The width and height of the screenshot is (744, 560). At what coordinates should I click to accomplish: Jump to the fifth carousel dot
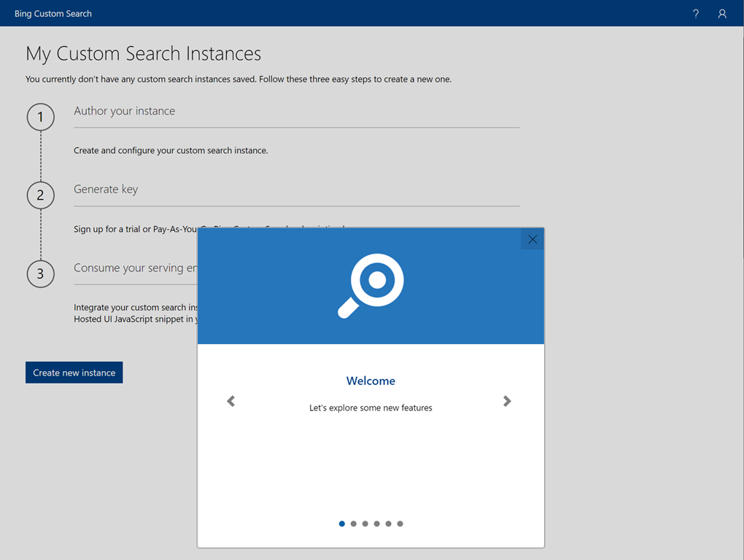click(x=389, y=524)
